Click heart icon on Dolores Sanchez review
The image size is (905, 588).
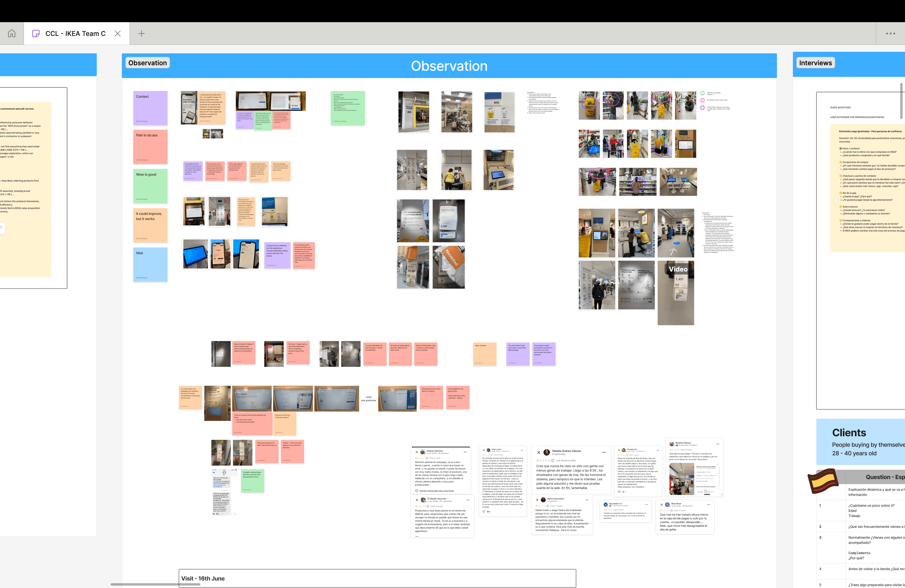pyautogui.click(x=417, y=491)
